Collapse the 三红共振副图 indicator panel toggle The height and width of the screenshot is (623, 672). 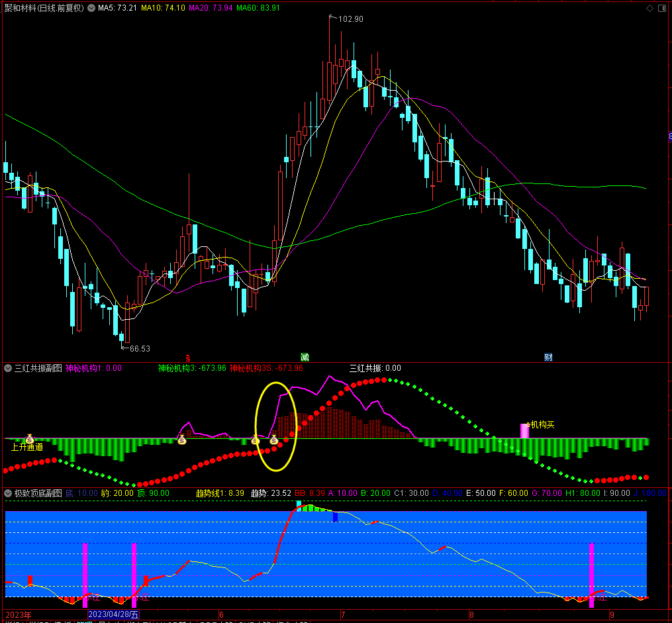(x=8, y=368)
